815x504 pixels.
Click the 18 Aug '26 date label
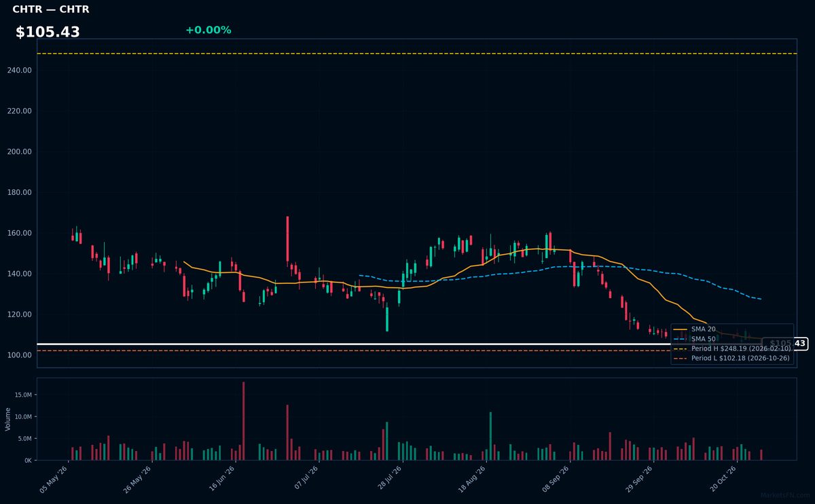(471, 479)
